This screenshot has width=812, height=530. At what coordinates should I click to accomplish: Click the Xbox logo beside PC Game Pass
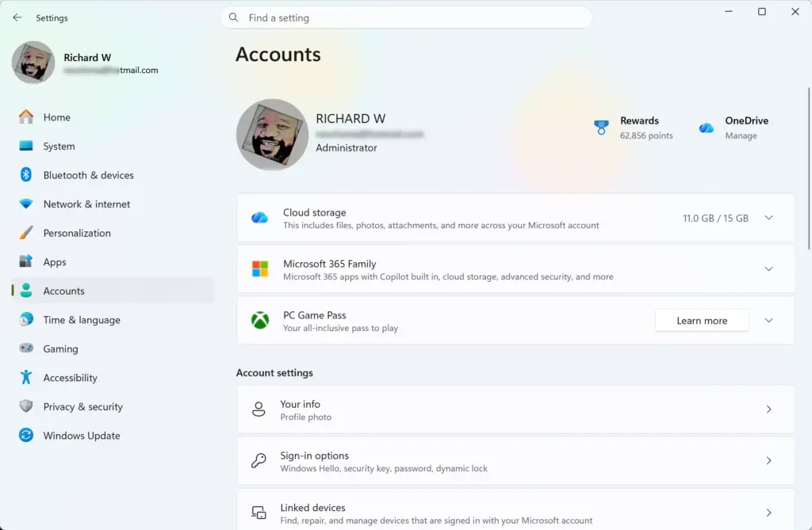[260, 320]
